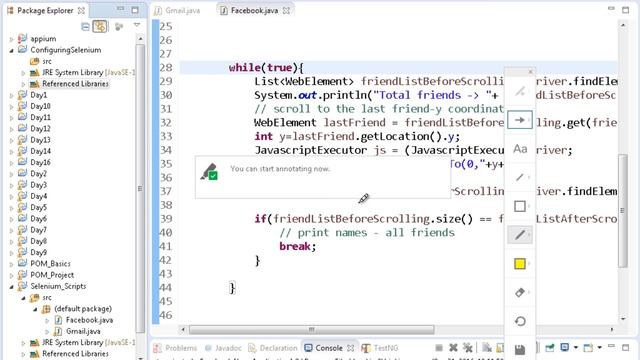Image resolution: width=640 pixels, height=360 pixels.
Task: Open the Open Console dropdown arrow
Action: coord(599,348)
